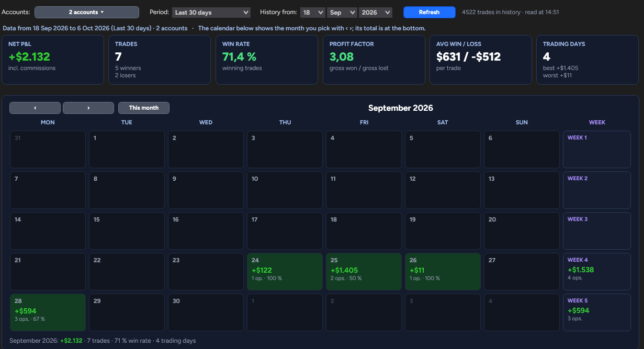Select the September 23 calendar cell

point(206,272)
